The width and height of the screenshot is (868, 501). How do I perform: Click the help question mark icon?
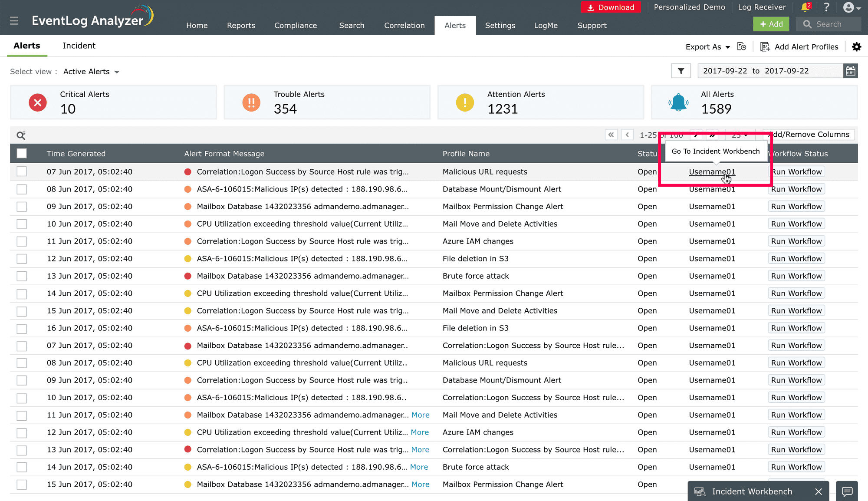coord(826,7)
